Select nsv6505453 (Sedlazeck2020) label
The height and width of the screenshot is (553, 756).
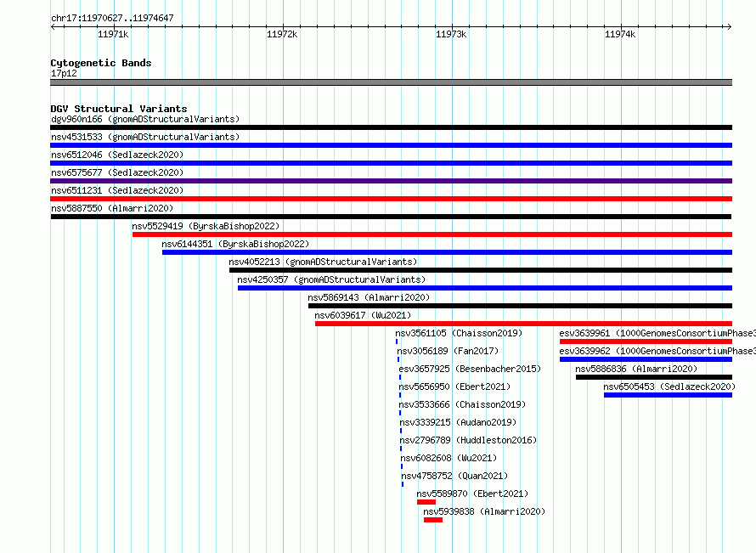pos(669,387)
